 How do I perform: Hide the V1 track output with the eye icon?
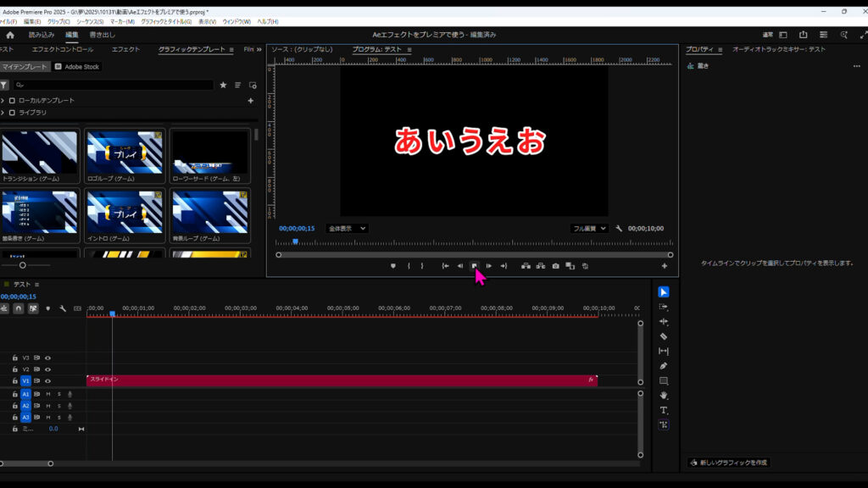[x=47, y=381]
